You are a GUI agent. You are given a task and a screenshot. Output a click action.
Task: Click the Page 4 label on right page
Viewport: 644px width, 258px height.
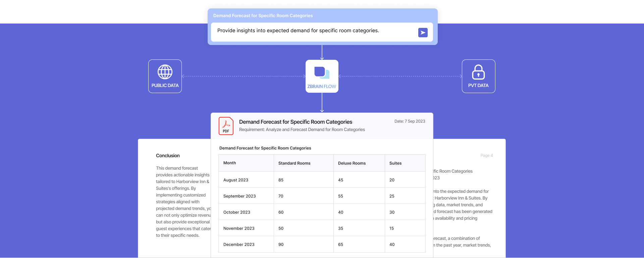[486, 156]
